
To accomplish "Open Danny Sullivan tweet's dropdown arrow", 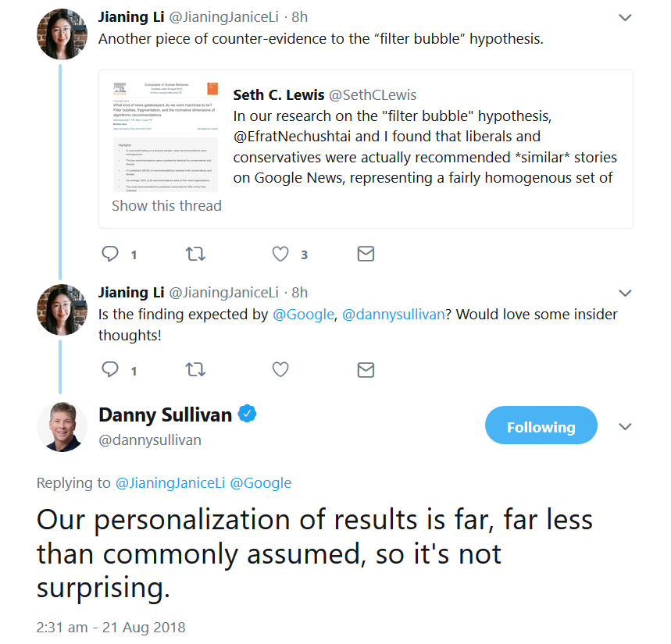I will [x=625, y=427].
